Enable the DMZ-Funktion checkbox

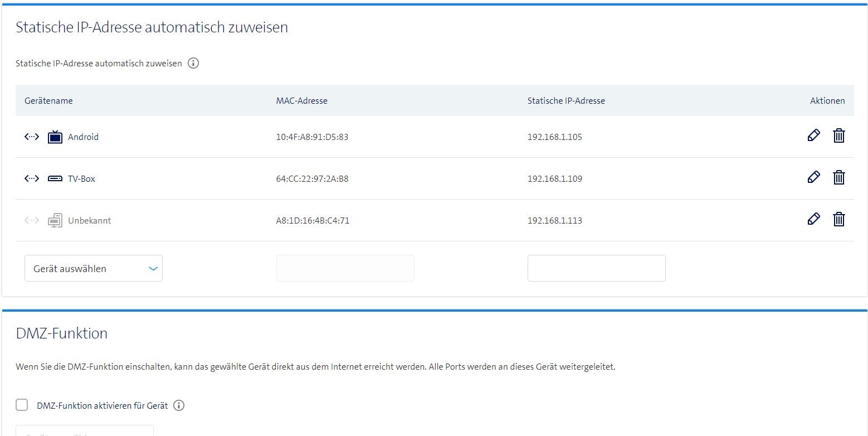tap(22, 405)
